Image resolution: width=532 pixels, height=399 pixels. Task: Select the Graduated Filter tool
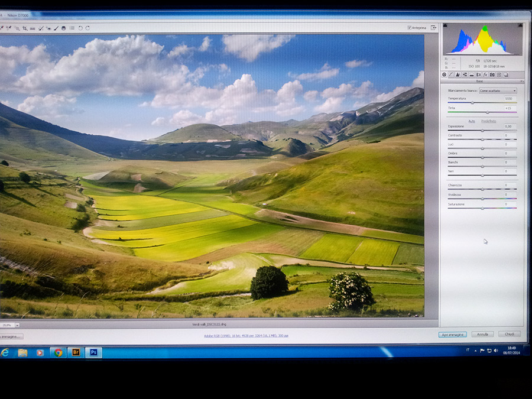(63, 28)
